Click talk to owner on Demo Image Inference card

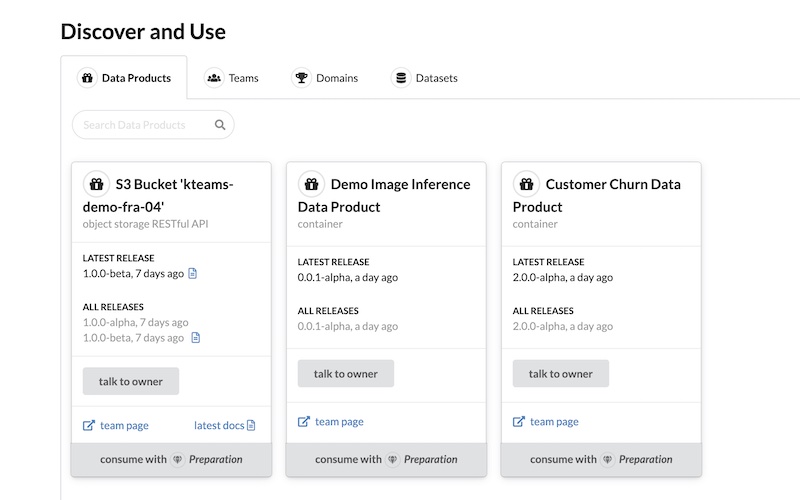(346, 373)
